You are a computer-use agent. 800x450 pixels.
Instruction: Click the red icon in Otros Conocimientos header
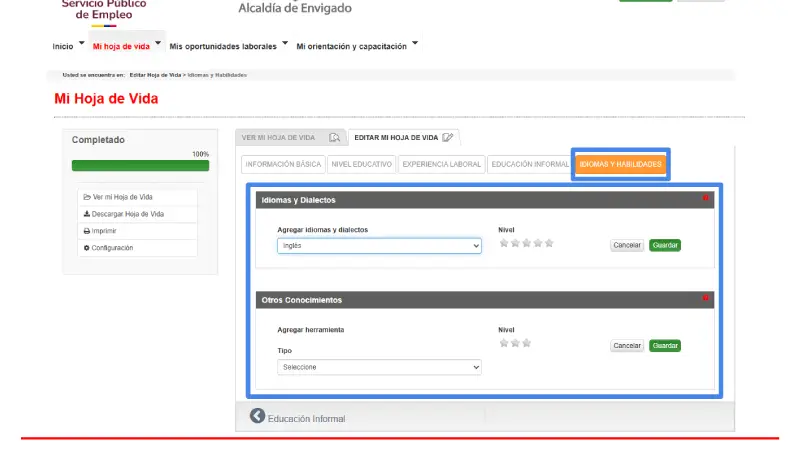tap(706, 298)
